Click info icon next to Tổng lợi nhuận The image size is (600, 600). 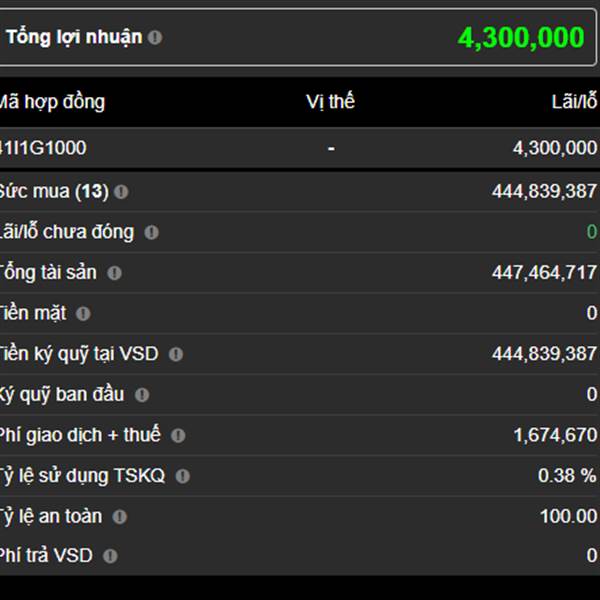[155, 38]
